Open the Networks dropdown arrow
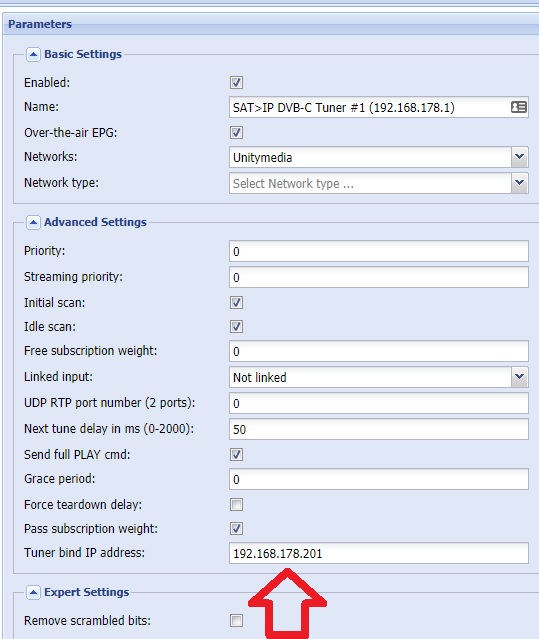539x639 pixels. (x=519, y=157)
